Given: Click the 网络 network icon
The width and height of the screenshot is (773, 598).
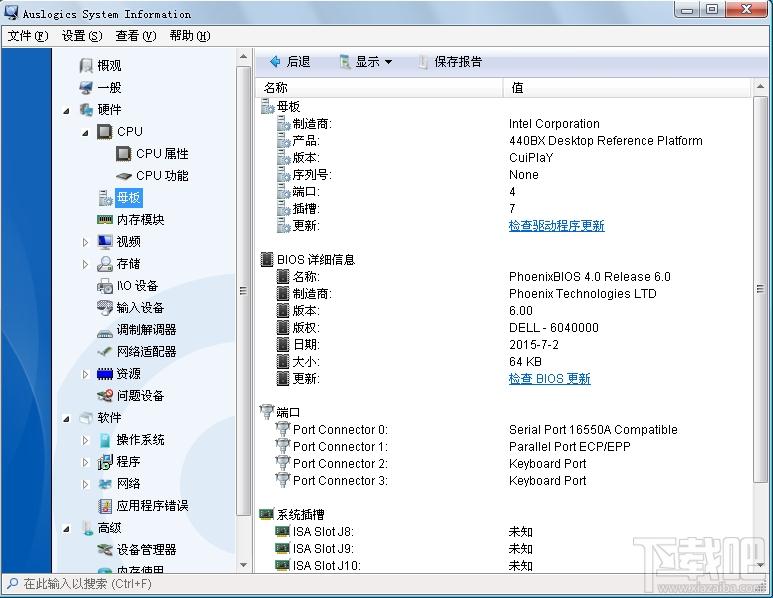Looking at the screenshot, I should pyautogui.click(x=105, y=484).
